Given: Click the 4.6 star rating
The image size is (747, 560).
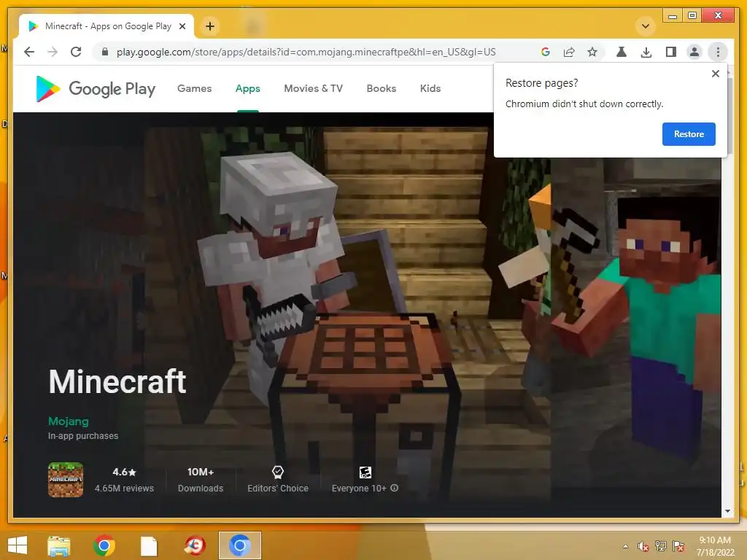Looking at the screenshot, I should 124,472.
